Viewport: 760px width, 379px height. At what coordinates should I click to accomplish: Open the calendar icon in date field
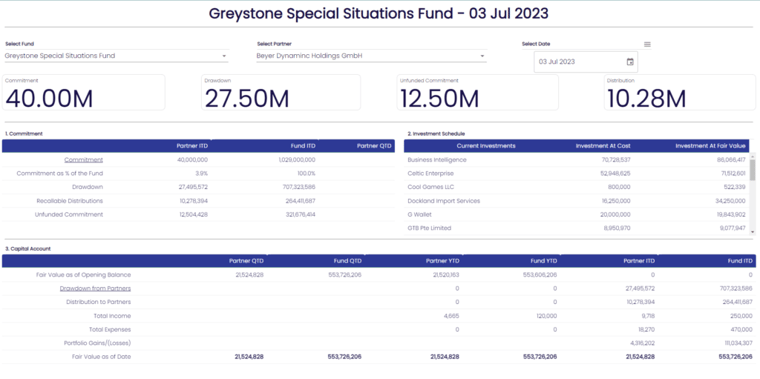click(630, 62)
